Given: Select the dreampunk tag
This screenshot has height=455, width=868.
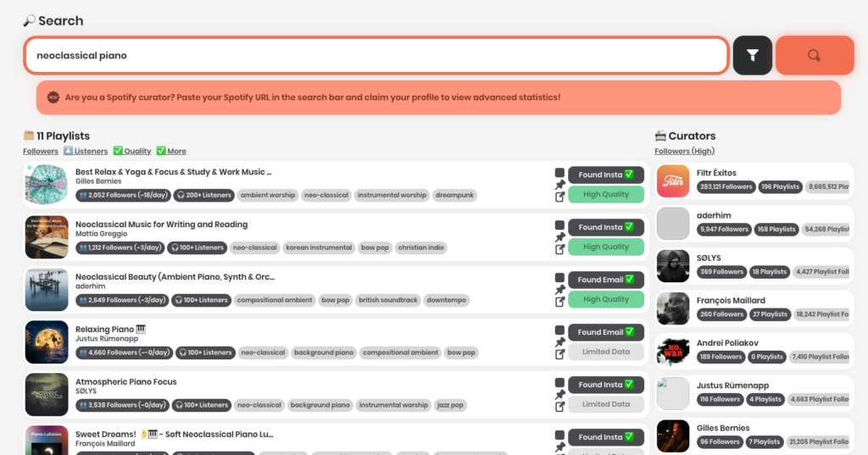Looking at the screenshot, I should (454, 196).
